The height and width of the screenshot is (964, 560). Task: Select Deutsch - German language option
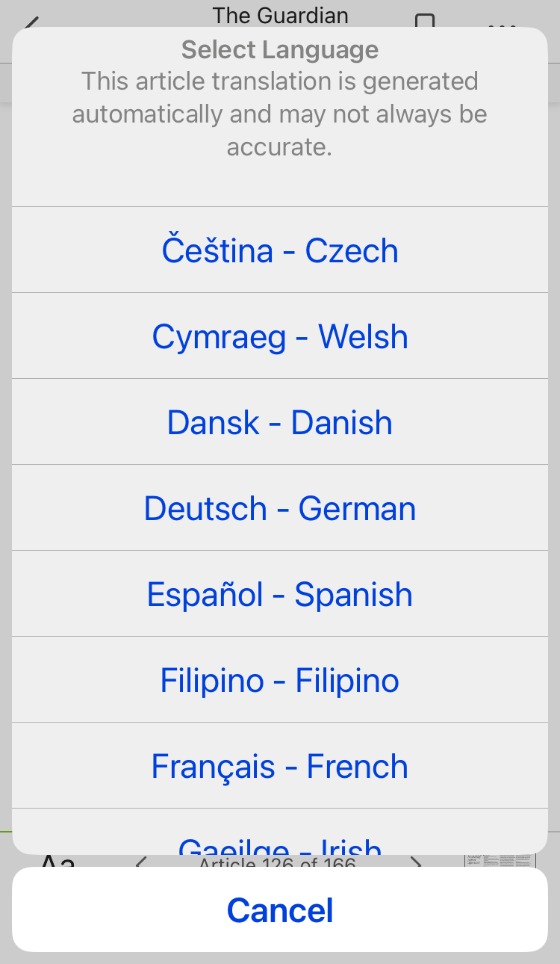pos(280,508)
